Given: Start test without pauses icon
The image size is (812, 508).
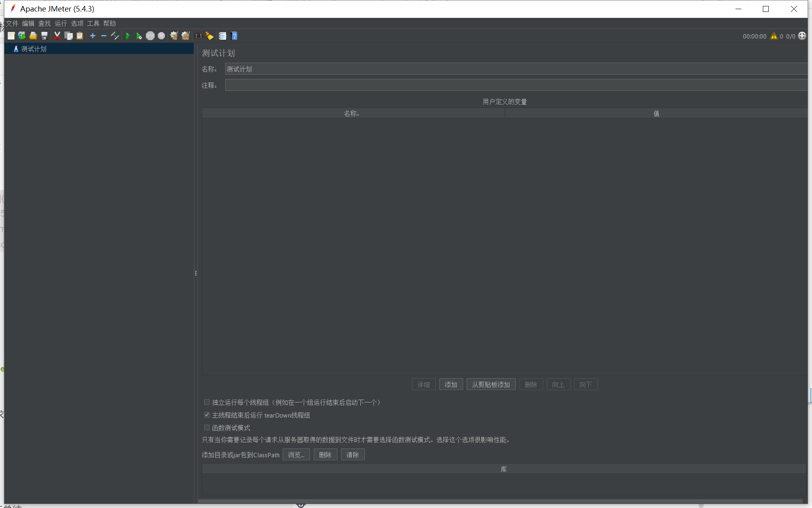Looking at the screenshot, I should click(x=139, y=36).
